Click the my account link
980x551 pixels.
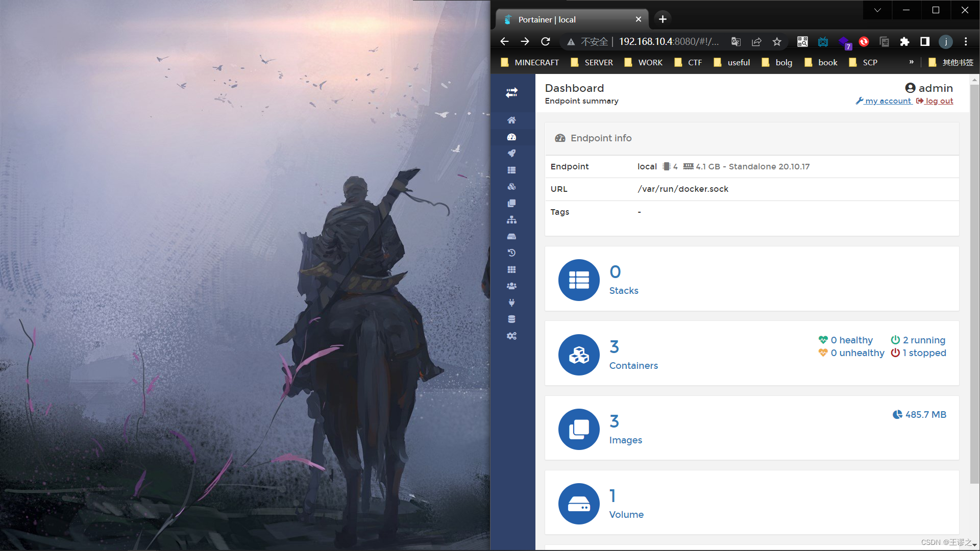point(887,101)
